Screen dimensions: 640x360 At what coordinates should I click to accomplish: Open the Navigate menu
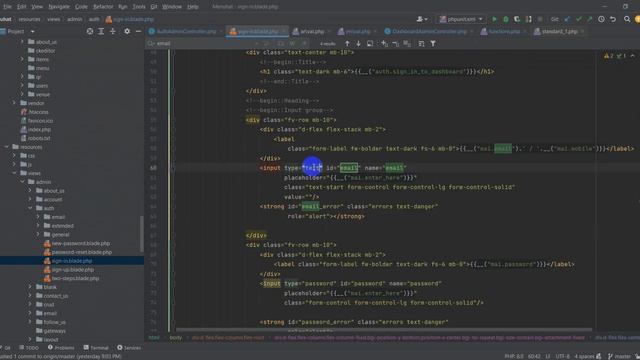click(59, 7)
